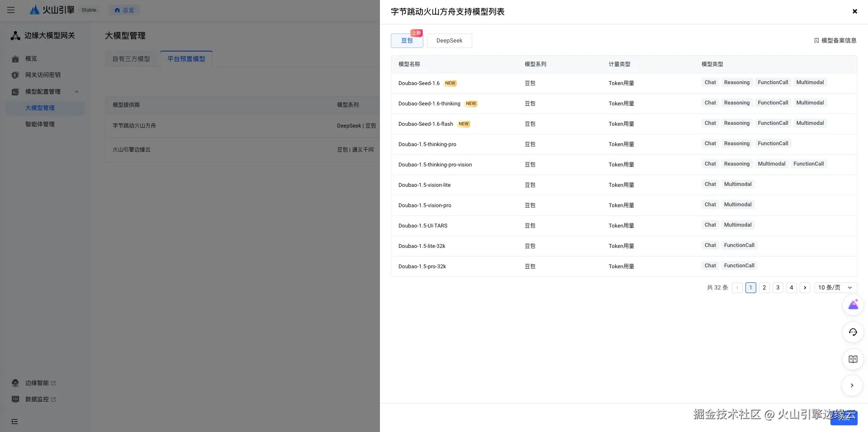Open the 边缘智能 external link
This screenshot has width=868, height=432.
click(x=40, y=383)
